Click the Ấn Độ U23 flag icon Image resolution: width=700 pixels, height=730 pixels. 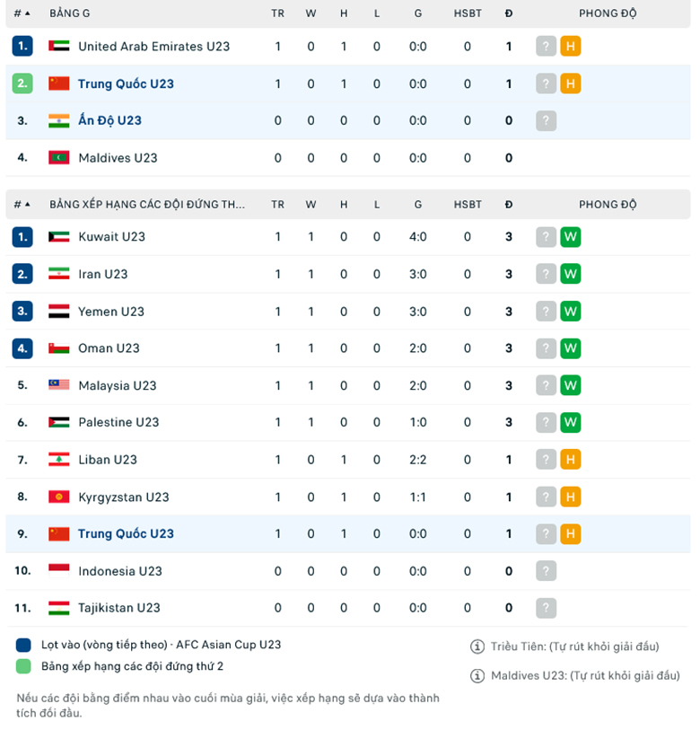(58, 120)
